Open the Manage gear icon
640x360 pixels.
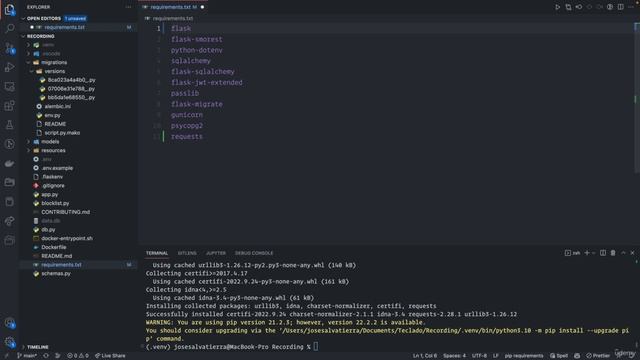tap(9, 342)
